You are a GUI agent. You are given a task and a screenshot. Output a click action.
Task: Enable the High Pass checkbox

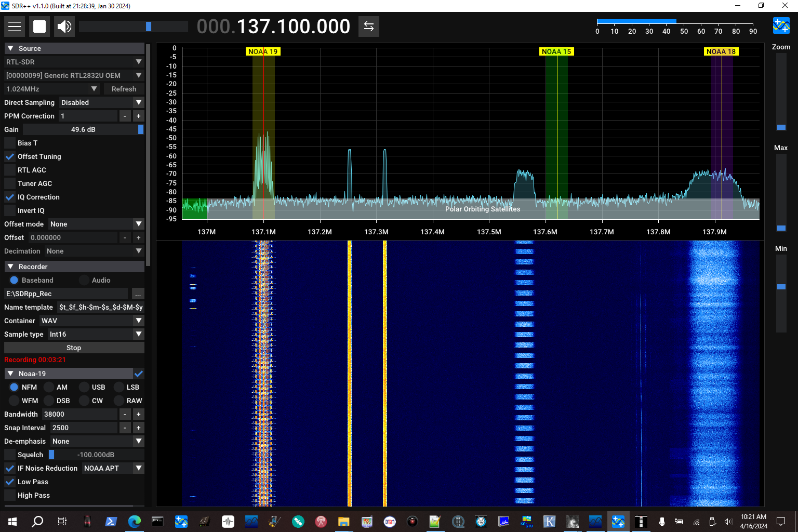10,495
